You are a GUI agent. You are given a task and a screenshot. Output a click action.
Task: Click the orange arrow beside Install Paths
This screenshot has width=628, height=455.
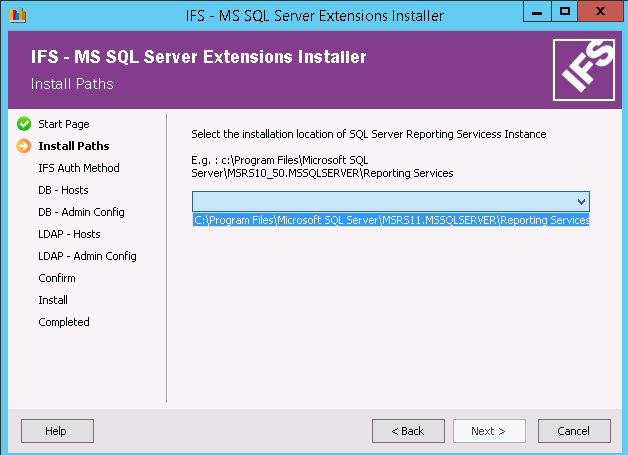click(24, 146)
